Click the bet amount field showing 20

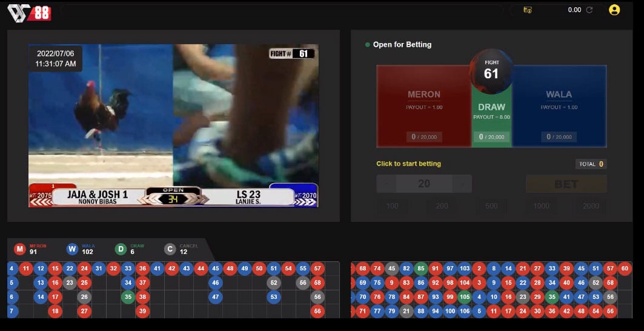tap(424, 184)
